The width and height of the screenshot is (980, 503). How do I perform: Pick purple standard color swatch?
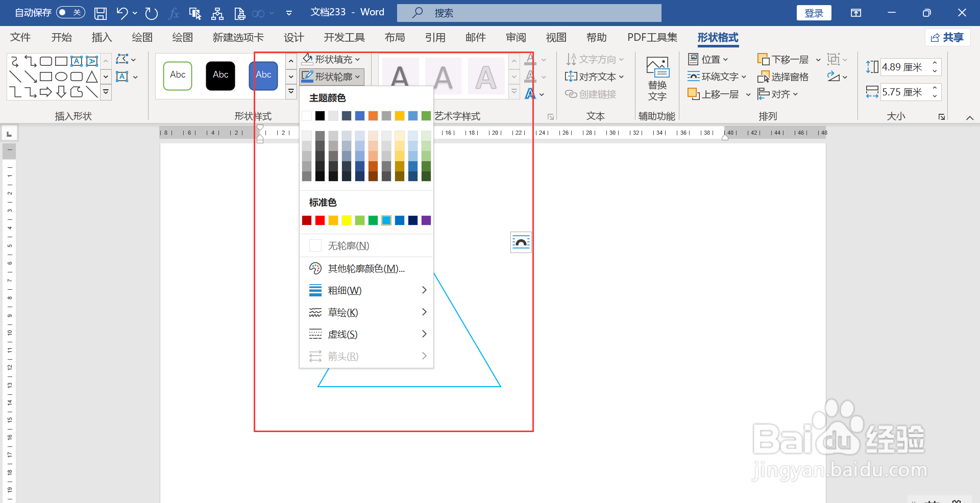[x=426, y=220]
